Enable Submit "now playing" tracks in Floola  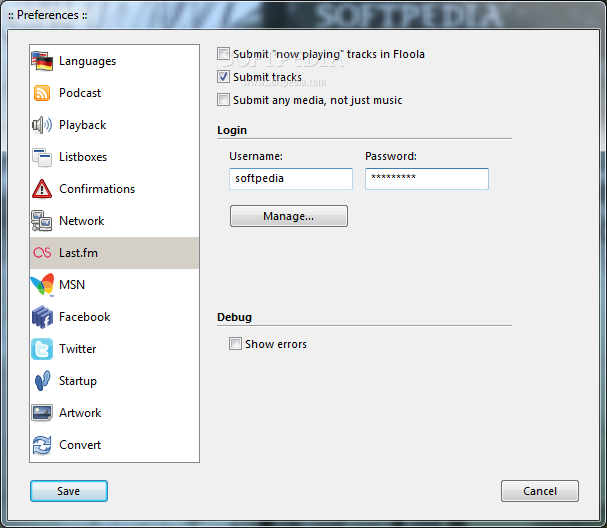(x=223, y=54)
